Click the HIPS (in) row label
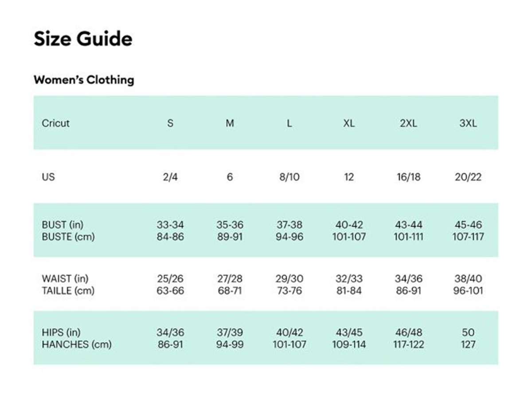Image resolution: width=532 pixels, height=399 pixels. [61, 332]
